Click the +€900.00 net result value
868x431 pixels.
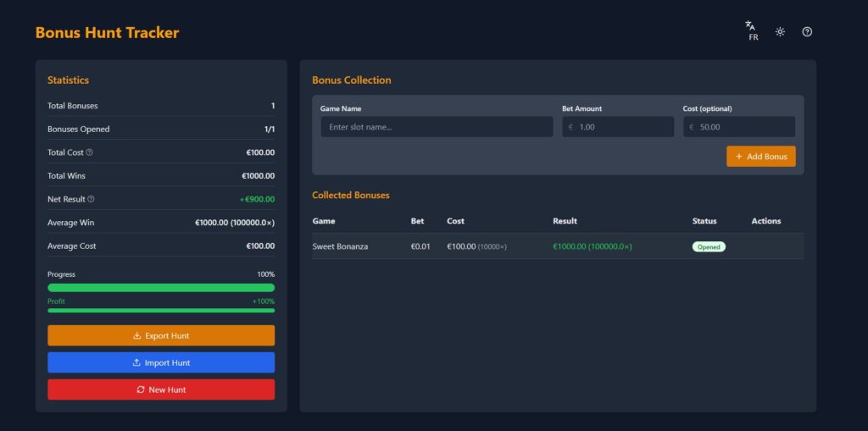[257, 199]
